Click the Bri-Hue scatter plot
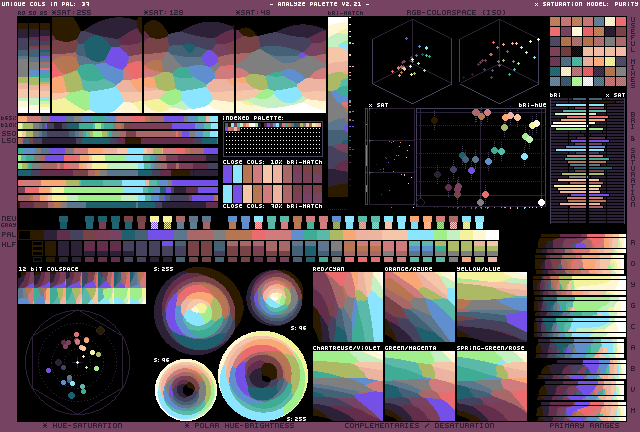 coord(480,157)
